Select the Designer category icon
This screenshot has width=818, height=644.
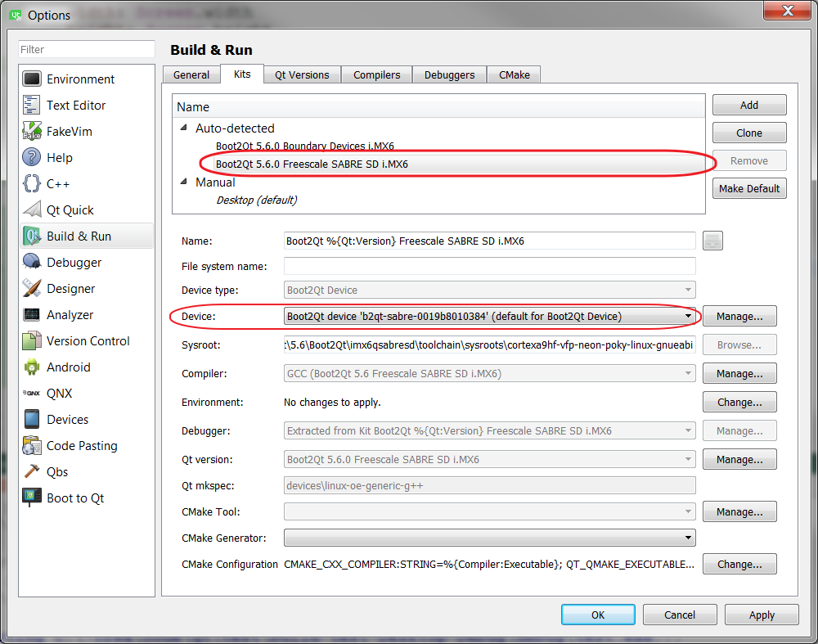[x=32, y=288]
